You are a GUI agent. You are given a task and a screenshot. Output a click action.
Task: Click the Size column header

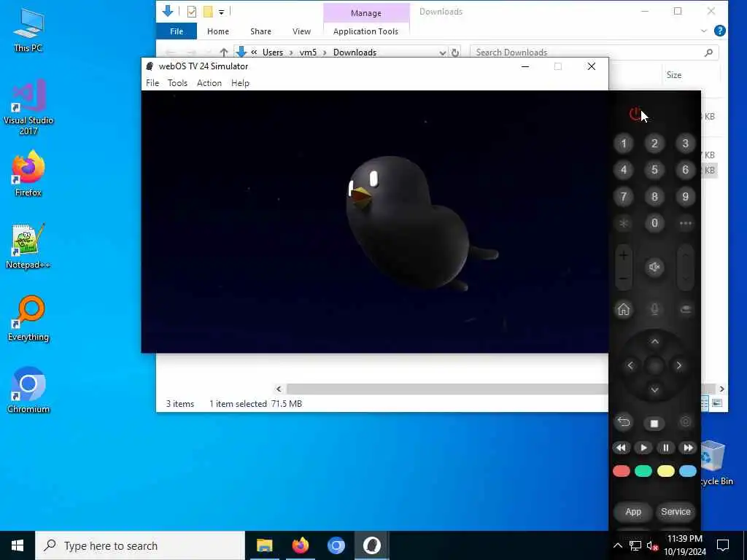tap(674, 75)
